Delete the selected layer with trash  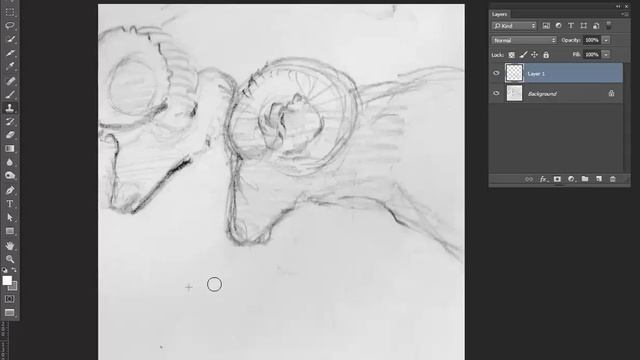[x=613, y=179]
